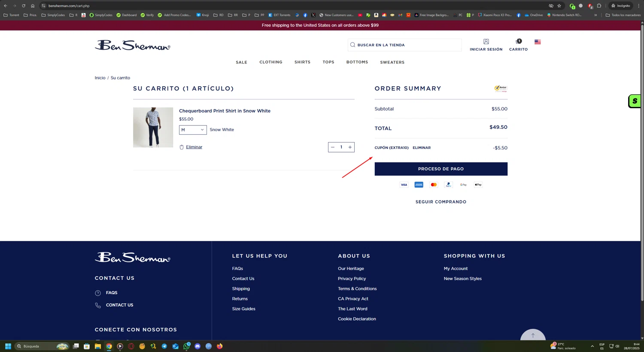The width and height of the screenshot is (644, 352).
Task: Click the FAQS question mark icon in footer
Action: (98, 293)
